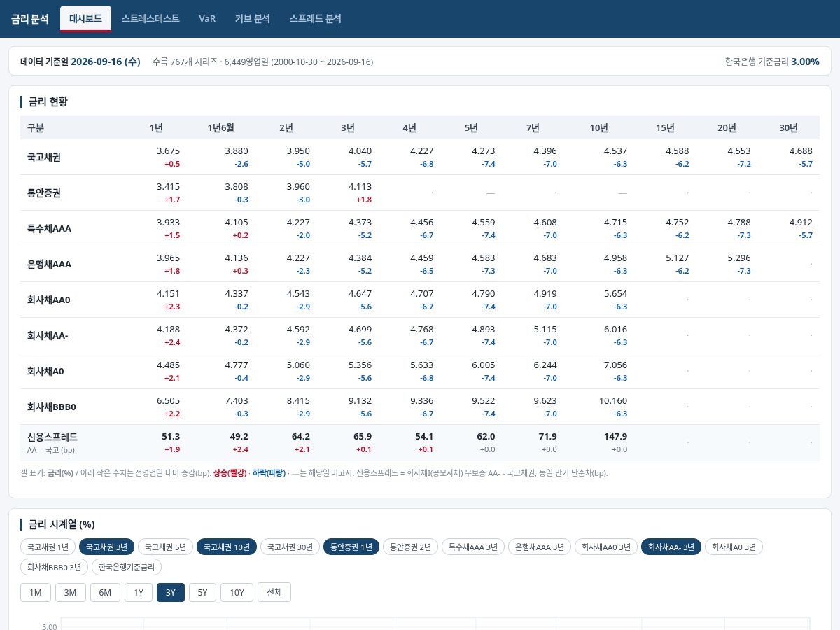Image resolution: width=840 pixels, height=630 pixels.
Task: Click the 금리 시계열 (%) section heading
Action: [x=62, y=524]
